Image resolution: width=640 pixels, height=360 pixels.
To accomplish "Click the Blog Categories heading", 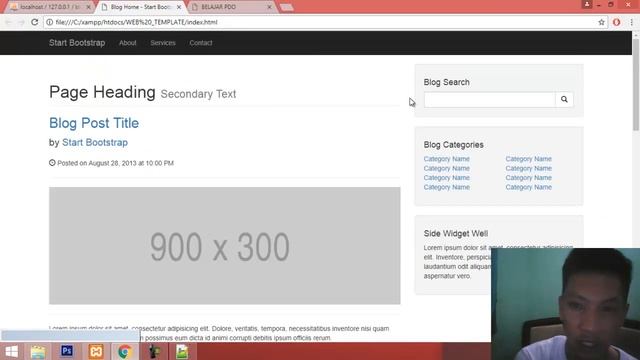I will coord(453,145).
